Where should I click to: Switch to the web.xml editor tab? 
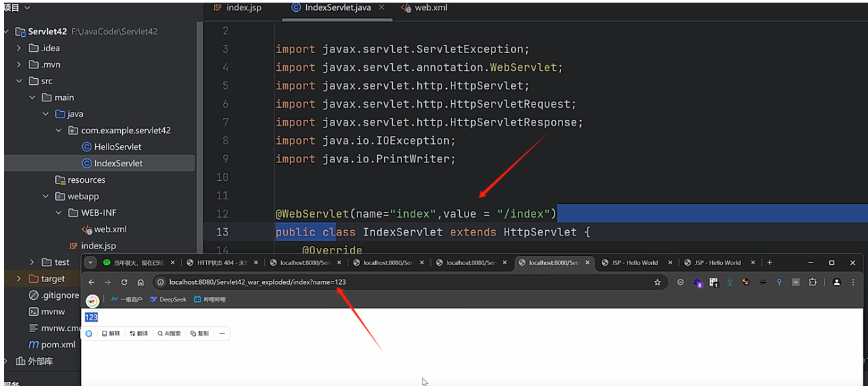point(424,7)
